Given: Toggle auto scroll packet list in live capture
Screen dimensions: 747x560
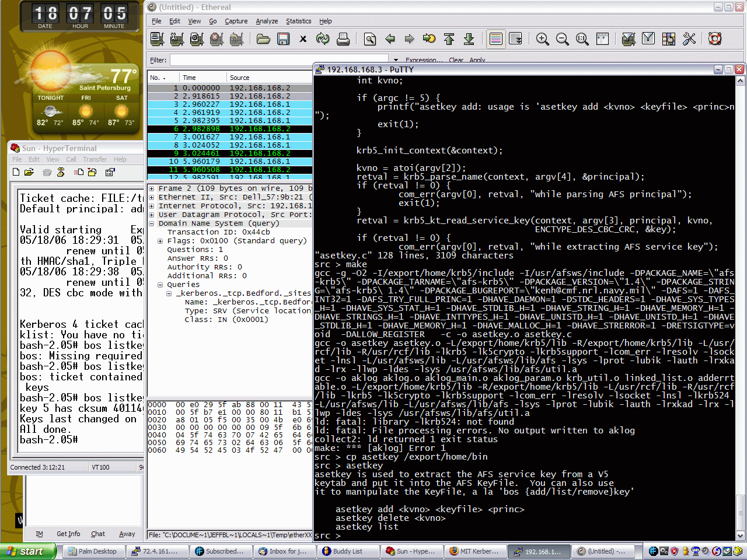Looking at the screenshot, I should (x=516, y=39).
